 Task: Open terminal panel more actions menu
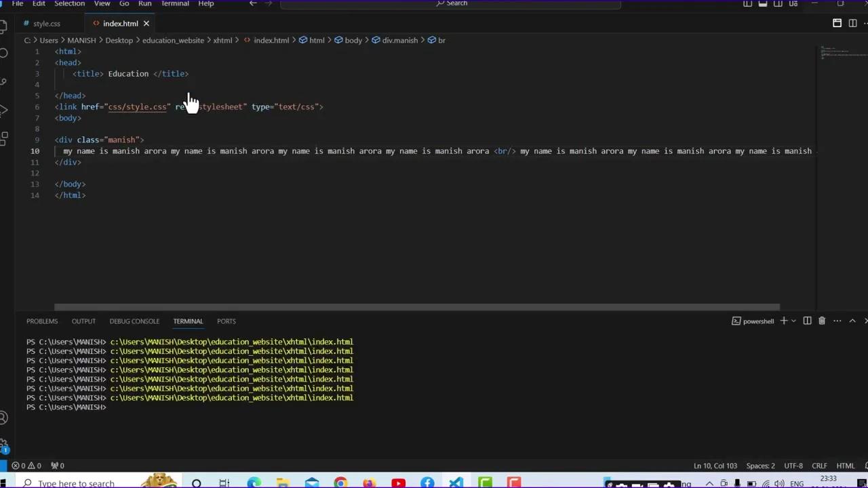837,321
